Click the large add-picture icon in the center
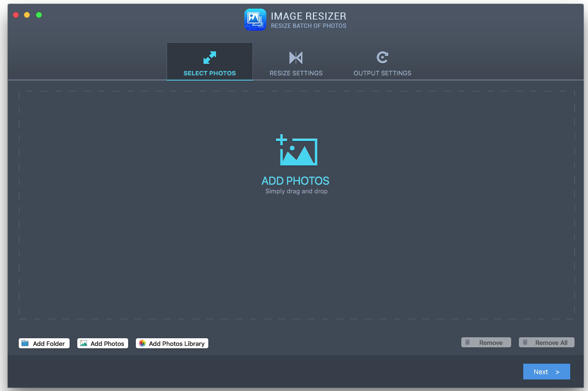This screenshot has height=391, width=588. tap(297, 151)
